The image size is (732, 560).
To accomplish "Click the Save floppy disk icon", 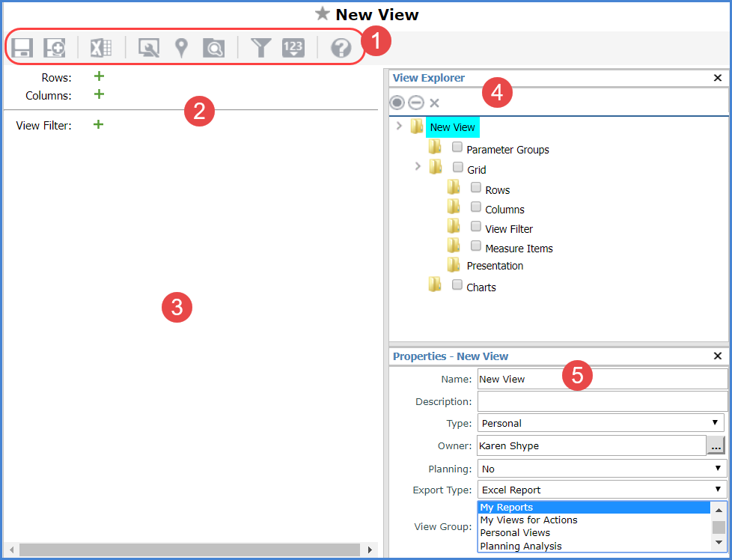I will pos(22,49).
